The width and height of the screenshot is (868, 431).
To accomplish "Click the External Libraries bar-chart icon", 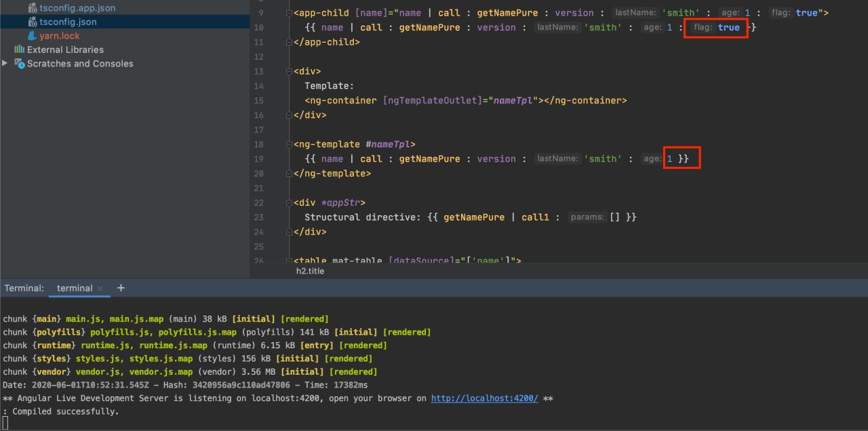I will click(x=19, y=50).
